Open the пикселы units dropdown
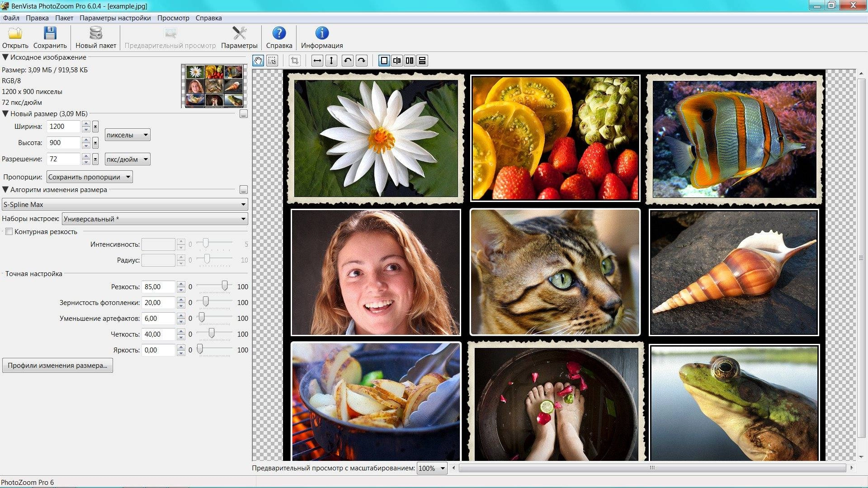 (127, 135)
